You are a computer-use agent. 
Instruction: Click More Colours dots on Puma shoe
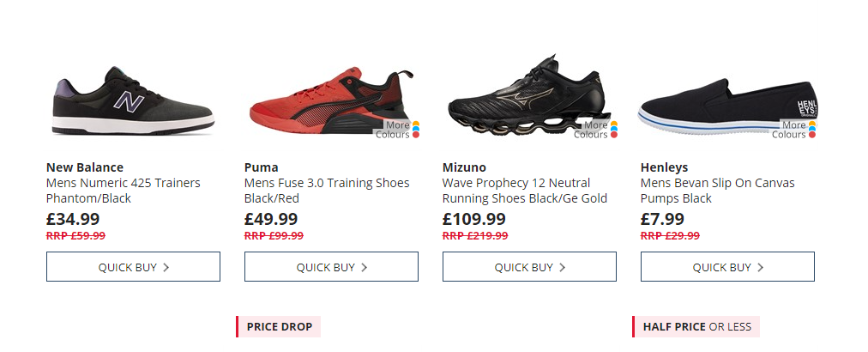tap(416, 130)
